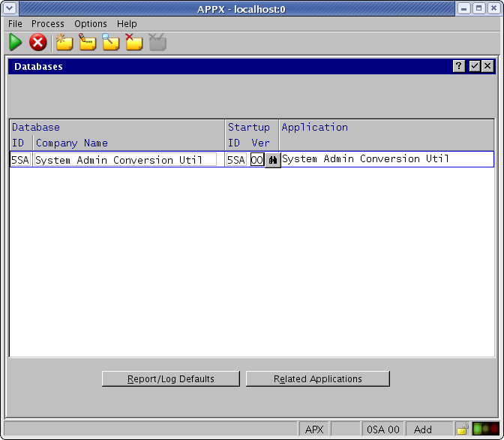This screenshot has width=504, height=440.
Task: Close the Databases panel with its X
Action: click(487, 66)
